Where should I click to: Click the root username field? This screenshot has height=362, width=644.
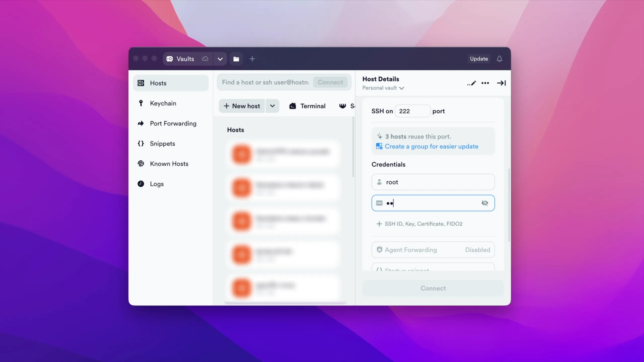coord(433,182)
